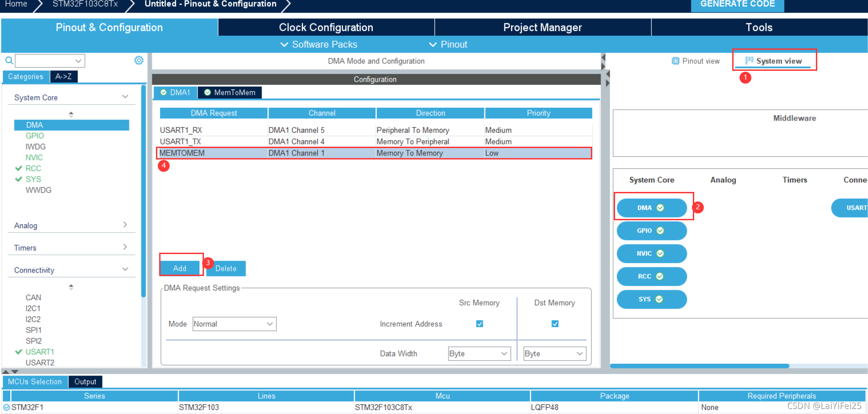Select the USART1_TX DMA request row
The height and width of the screenshot is (414, 868).
[375, 142]
